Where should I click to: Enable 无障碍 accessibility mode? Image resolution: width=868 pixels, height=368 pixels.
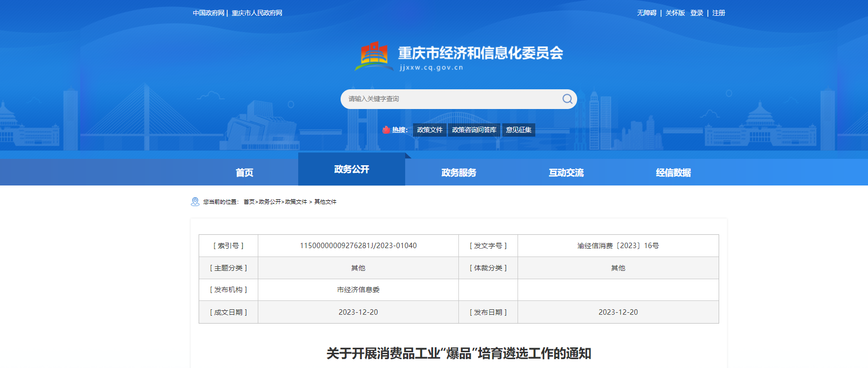click(x=646, y=13)
